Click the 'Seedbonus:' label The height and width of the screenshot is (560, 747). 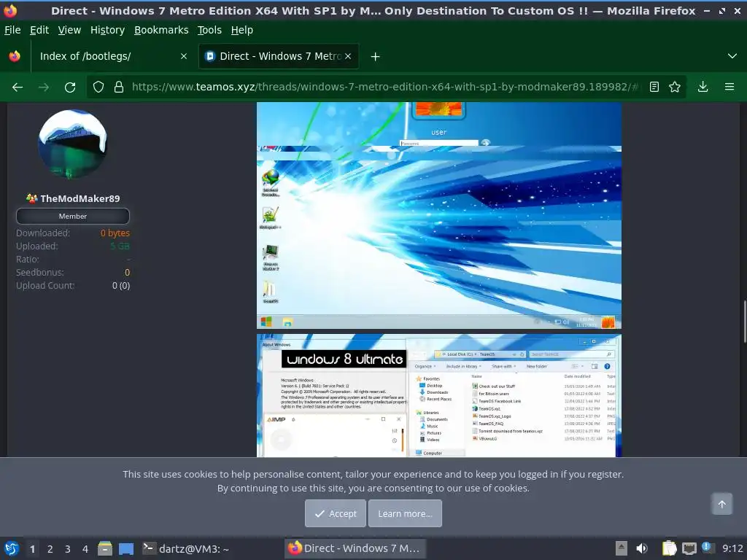(x=39, y=273)
